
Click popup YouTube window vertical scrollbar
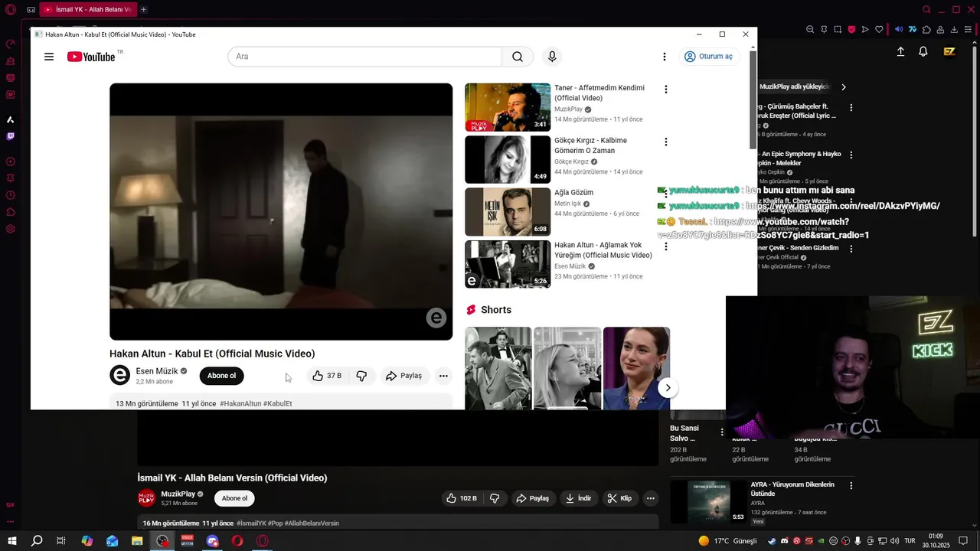[x=753, y=99]
